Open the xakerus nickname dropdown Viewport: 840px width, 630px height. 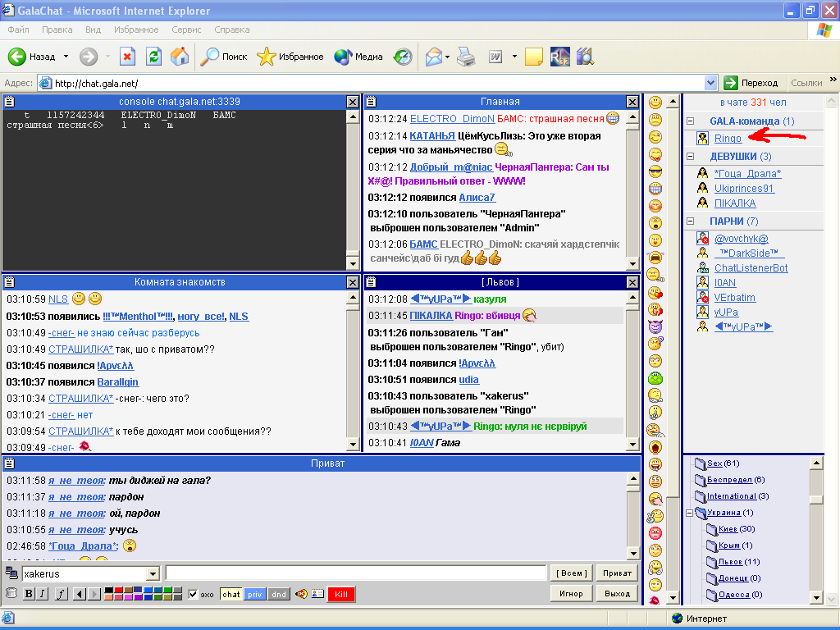(152, 574)
